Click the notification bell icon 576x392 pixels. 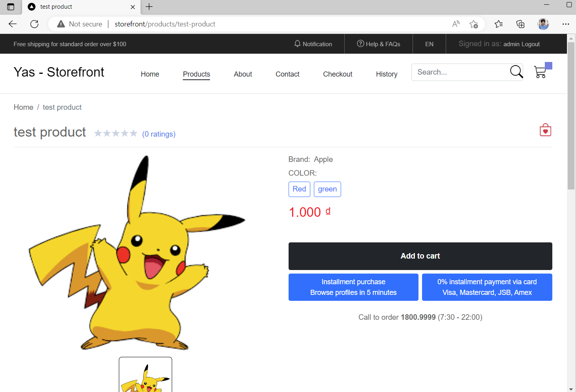tap(298, 44)
